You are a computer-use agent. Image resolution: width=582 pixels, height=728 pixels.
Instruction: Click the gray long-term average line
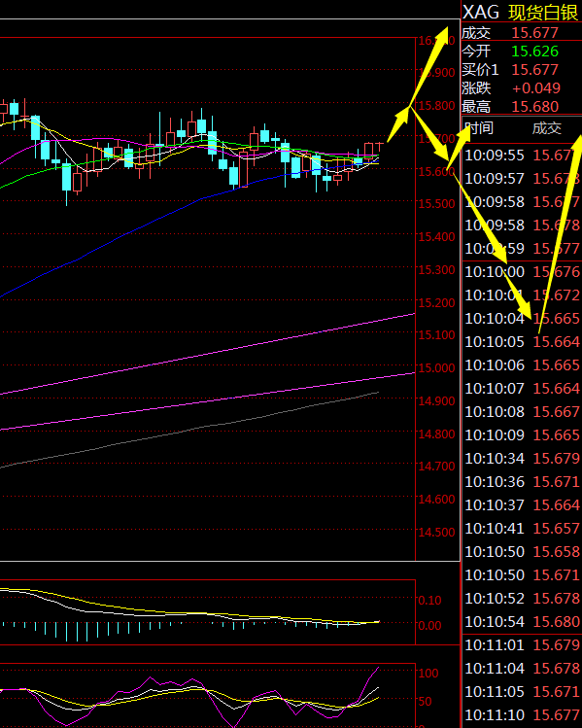189,430
